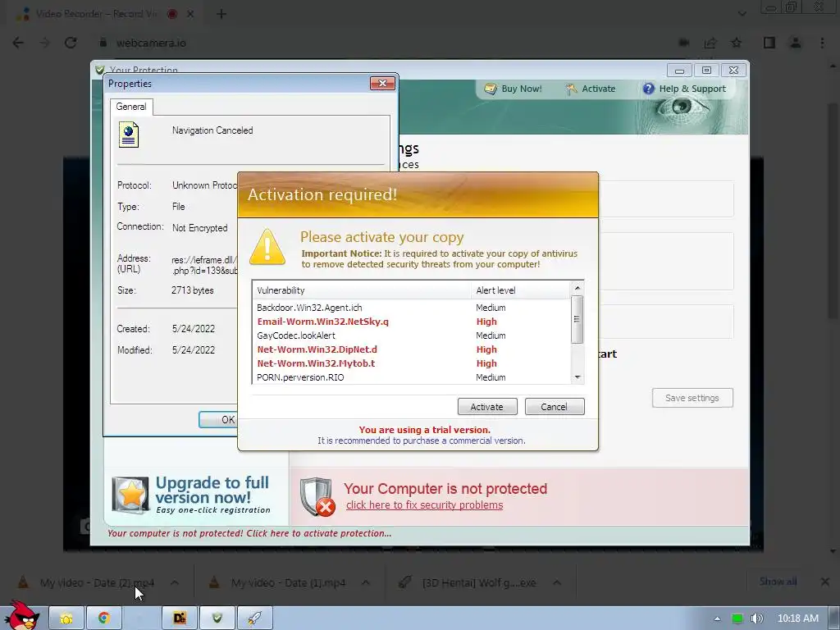Reload the webcamera.io page
840x630 pixels.
(71, 43)
